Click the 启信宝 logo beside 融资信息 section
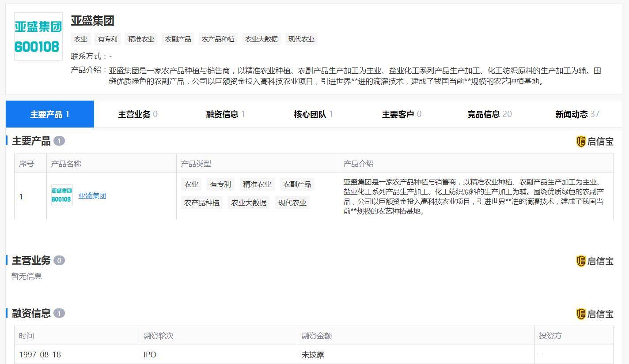 click(595, 314)
